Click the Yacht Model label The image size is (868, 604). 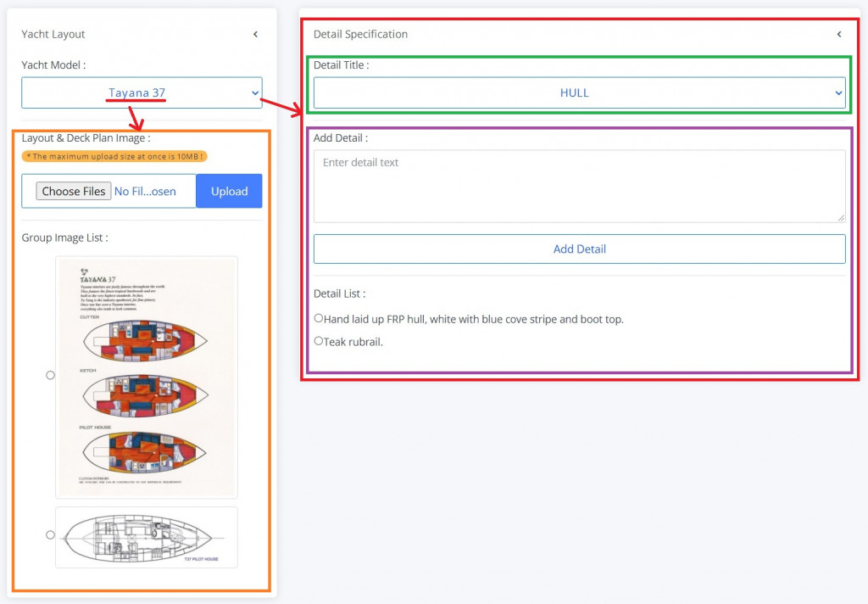click(53, 64)
